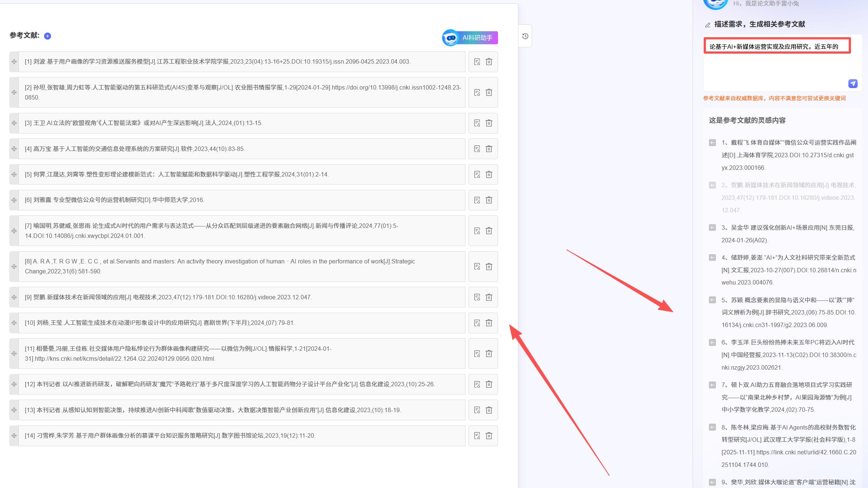The width and height of the screenshot is (868, 488).
Task: Click suggestion 4 text by 储舒婷
Action: pyautogui.click(x=788, y=270)
